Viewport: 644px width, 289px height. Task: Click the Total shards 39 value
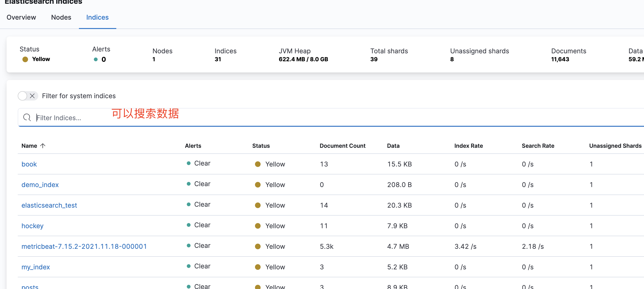click(374, 59)
